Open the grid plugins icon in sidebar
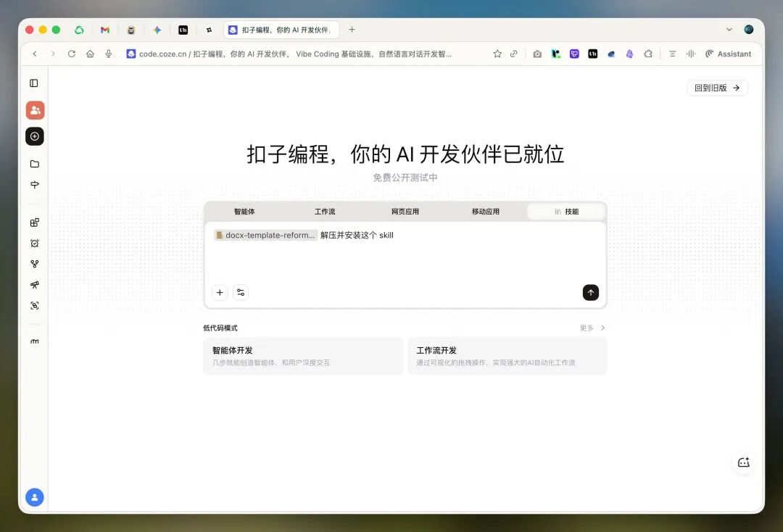The height and width of the screenshot is (532, 783). click(x=35, y=223)
